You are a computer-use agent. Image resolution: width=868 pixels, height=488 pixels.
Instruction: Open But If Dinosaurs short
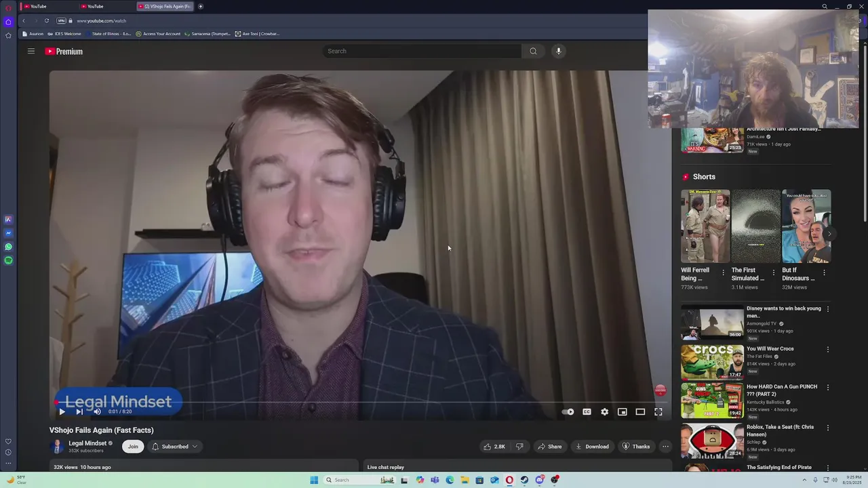coord(806,226)
